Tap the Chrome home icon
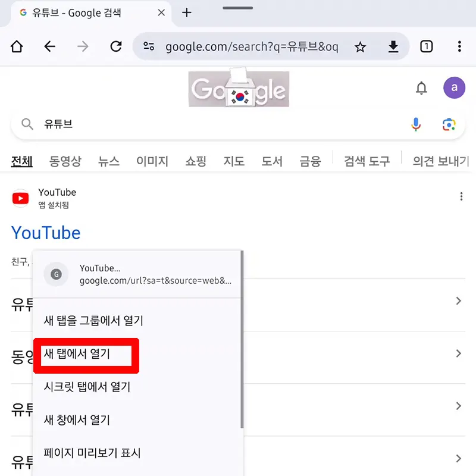 click(x=17, y=47)
